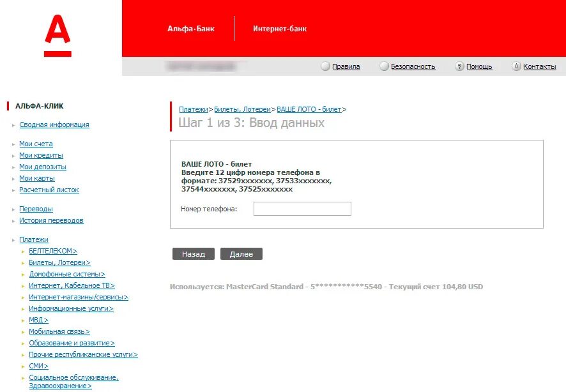Open Расчетный листок in the sidebar
The image size is (566, 392).
click(49, 190)
